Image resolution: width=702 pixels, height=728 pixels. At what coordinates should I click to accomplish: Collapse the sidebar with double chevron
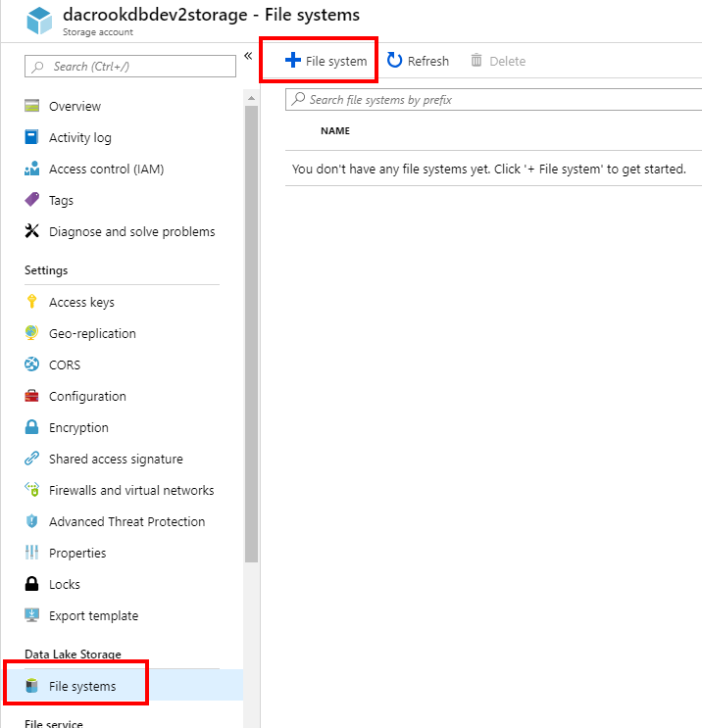pos(248,56)
